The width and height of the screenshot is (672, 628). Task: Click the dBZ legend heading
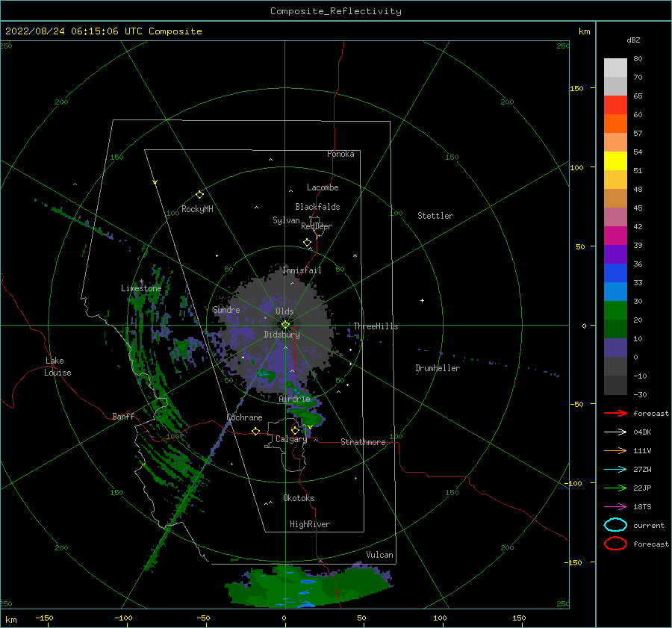pyautogui.click(x=633, y=40)
